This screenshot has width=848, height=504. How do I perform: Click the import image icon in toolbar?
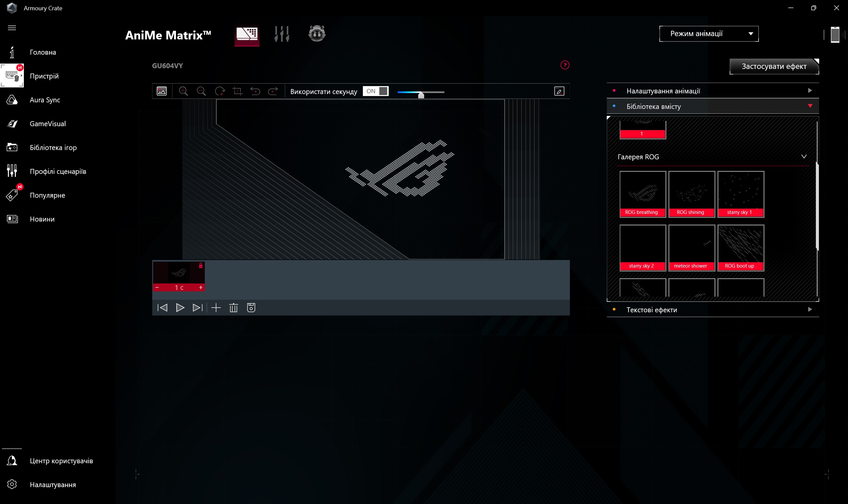[x=161, y=91]
